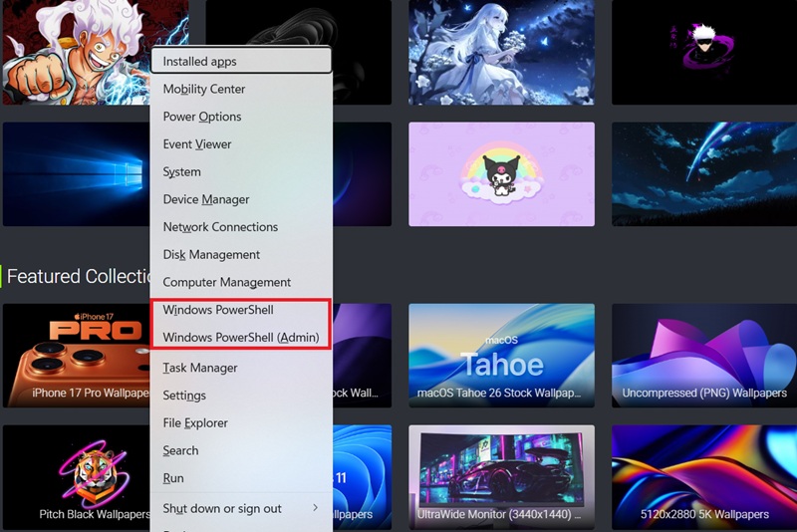Expand Shut down or sign out submenu
This screenshot has width=797, height=532.
point(240,508)
